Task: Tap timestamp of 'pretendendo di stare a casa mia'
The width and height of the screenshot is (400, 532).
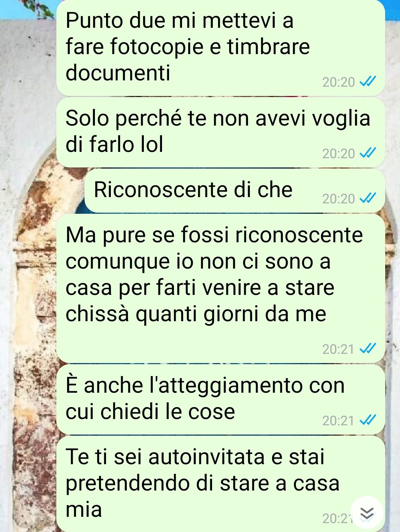Action: pos(337,519)
